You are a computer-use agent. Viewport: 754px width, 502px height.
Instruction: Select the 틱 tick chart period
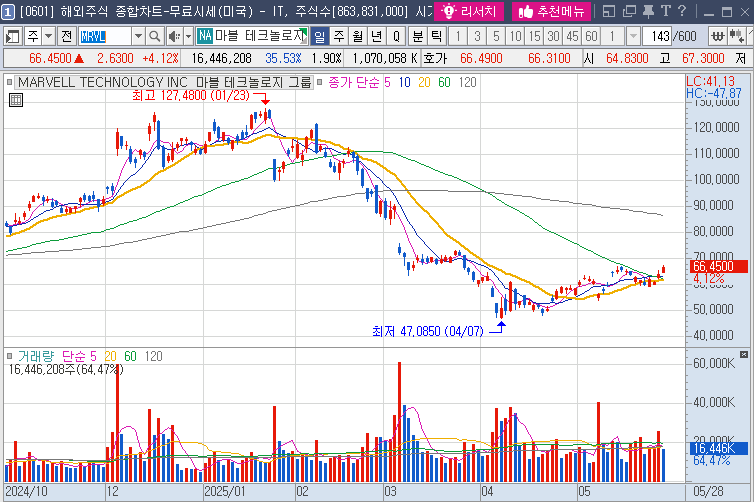point(437,36)
